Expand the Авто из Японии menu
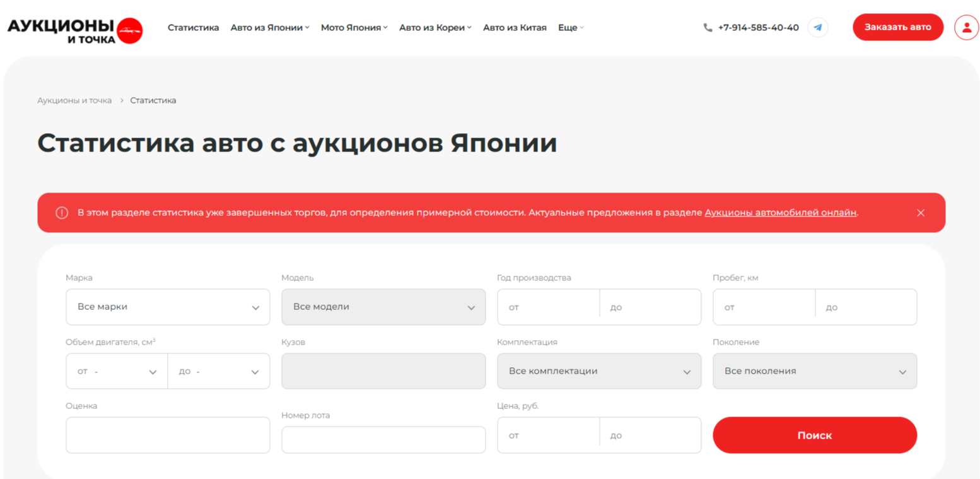Image resolution: width=980 pixels, height=479 pixels. pos(270,28)
